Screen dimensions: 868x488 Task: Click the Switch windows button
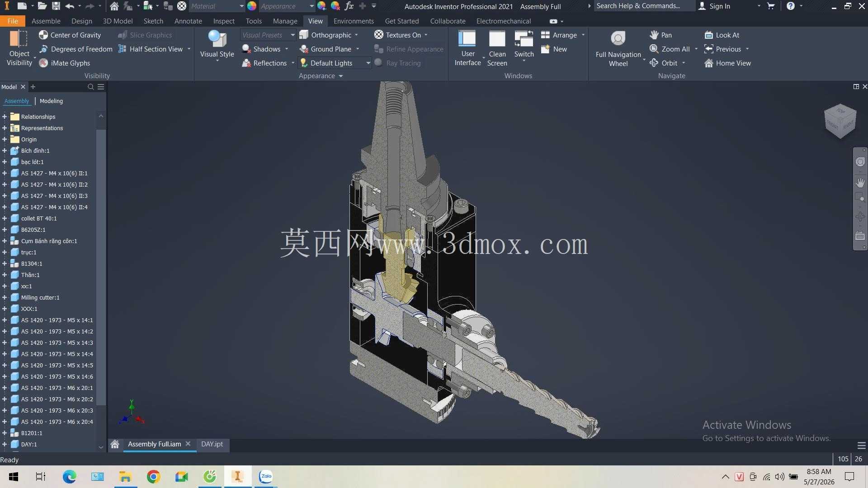524,46
